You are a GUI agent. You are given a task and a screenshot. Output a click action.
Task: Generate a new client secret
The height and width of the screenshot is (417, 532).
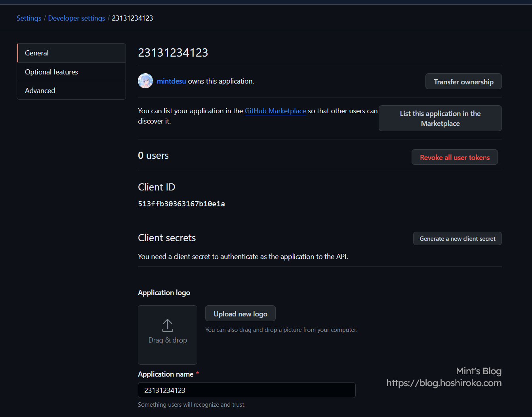pos(457,239)
